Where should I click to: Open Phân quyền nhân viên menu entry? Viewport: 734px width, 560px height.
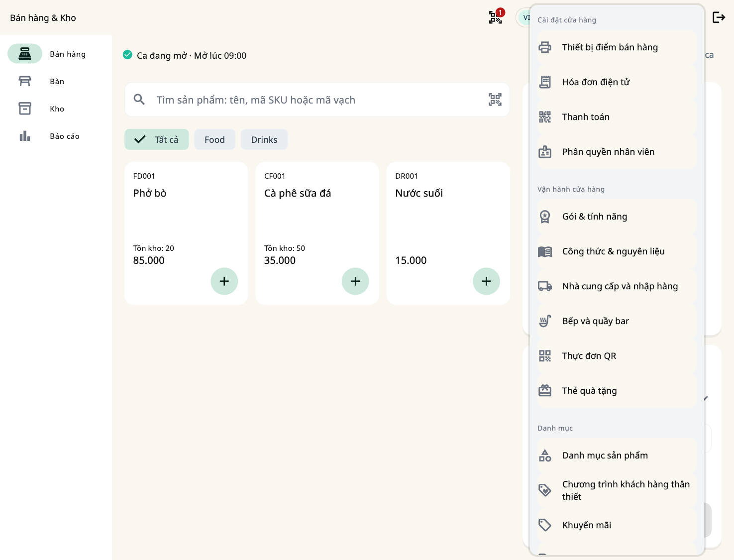(x=617, y=152)
